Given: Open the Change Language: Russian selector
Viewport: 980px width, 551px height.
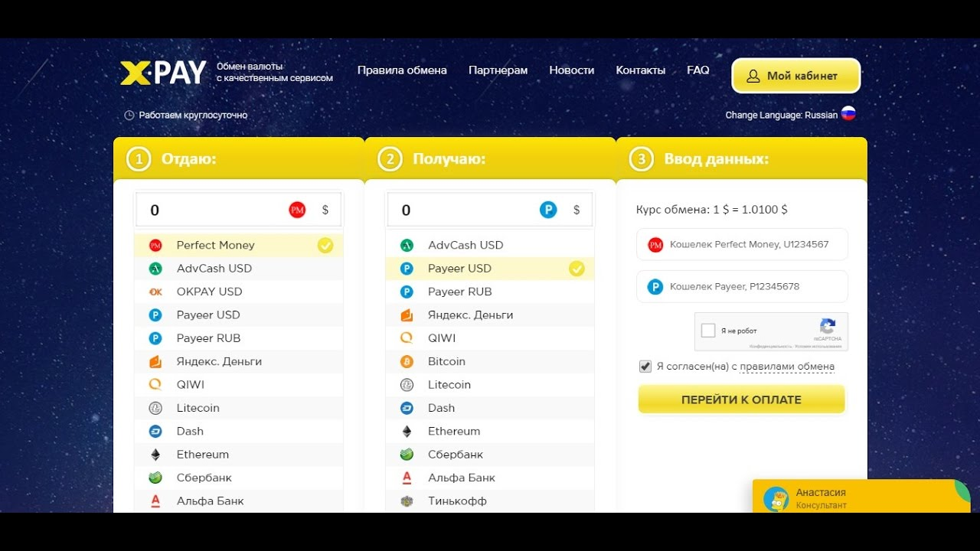Looking at the screenshot, I should tap(790, 115).
